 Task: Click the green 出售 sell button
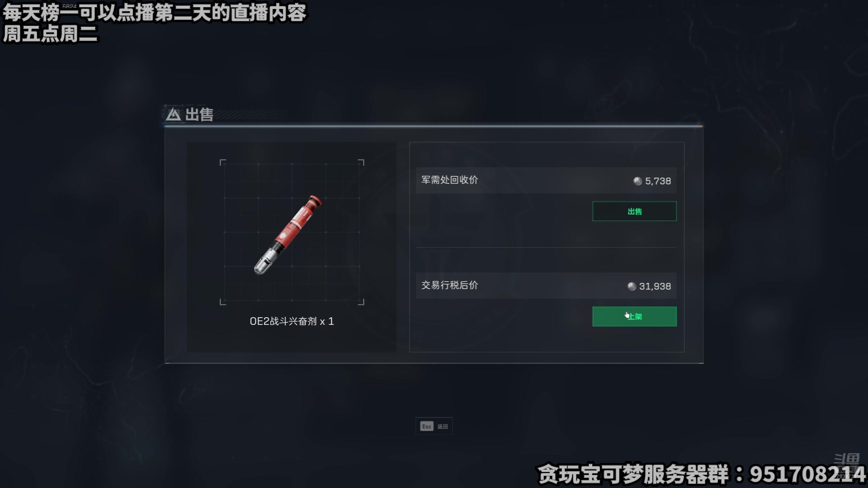(x=634, y=211)
